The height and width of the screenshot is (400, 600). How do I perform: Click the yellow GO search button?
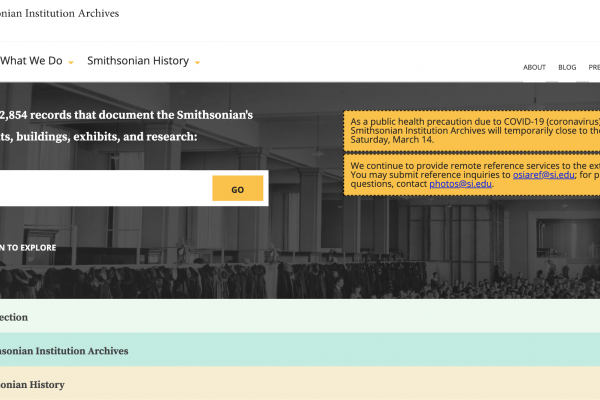tap(238, 188)
